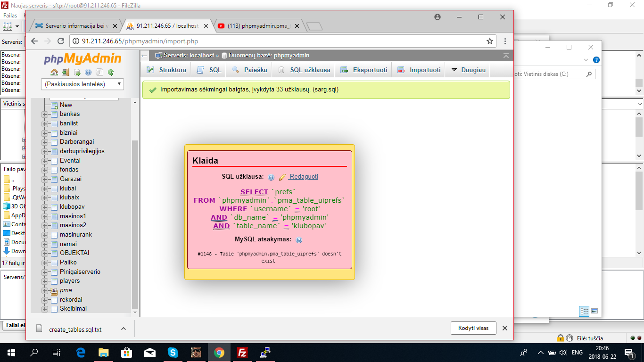Switch to YouTube phpmyadmin.pma tab
This screenshot has width=644, height=362.
[259, 26]
